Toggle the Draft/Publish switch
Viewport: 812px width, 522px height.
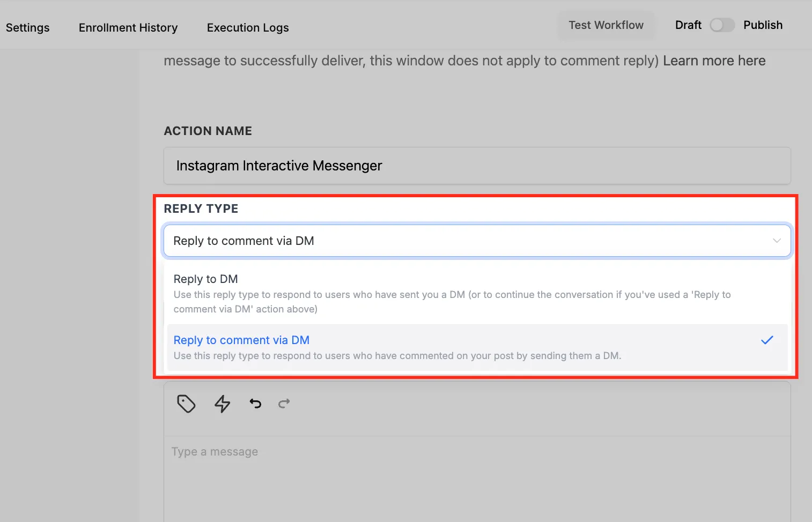click(722, 25)
